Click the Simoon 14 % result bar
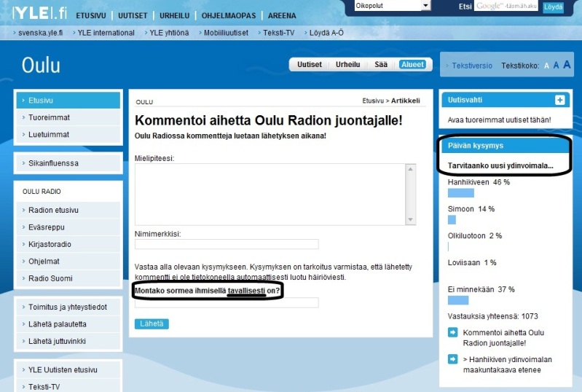 [x=452, y=220]
